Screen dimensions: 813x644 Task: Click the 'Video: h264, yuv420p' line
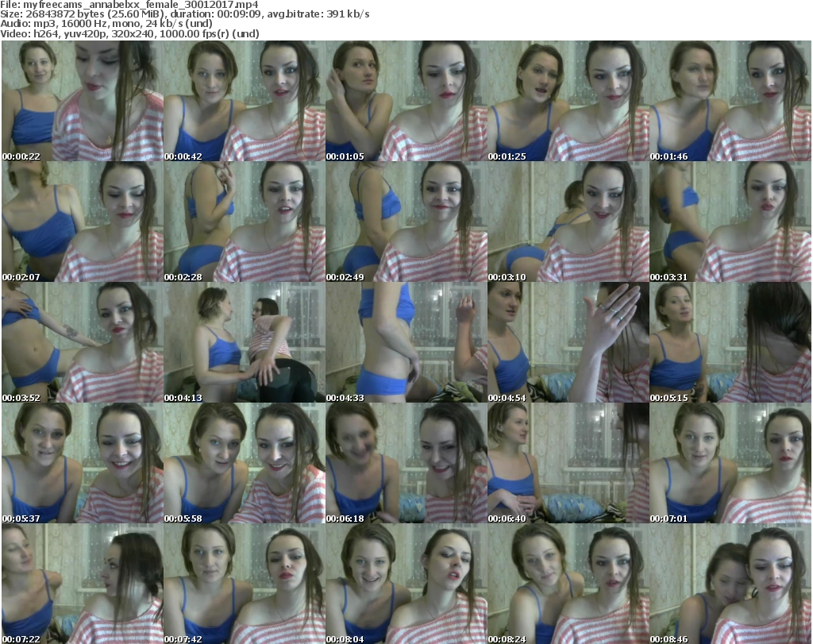129,33
